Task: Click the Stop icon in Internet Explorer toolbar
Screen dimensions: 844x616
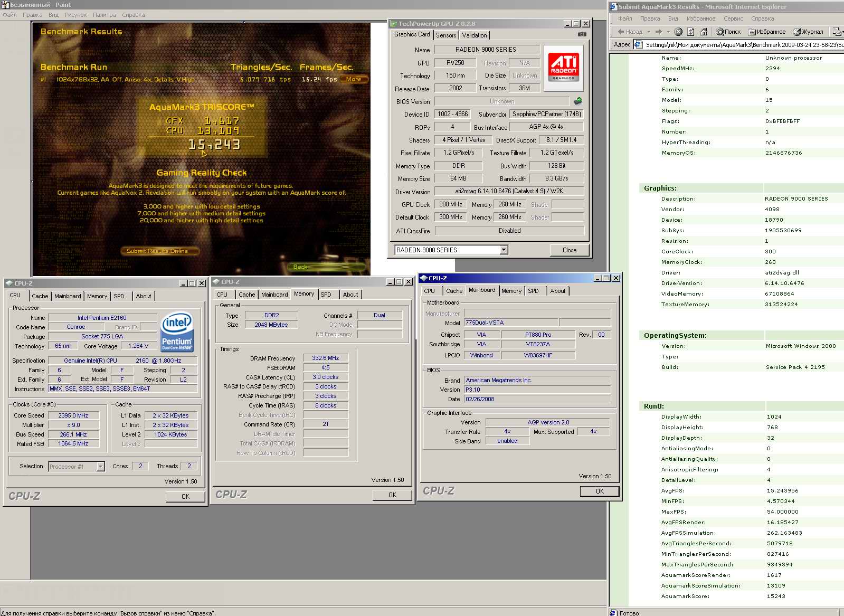Action: coord(678,32)
